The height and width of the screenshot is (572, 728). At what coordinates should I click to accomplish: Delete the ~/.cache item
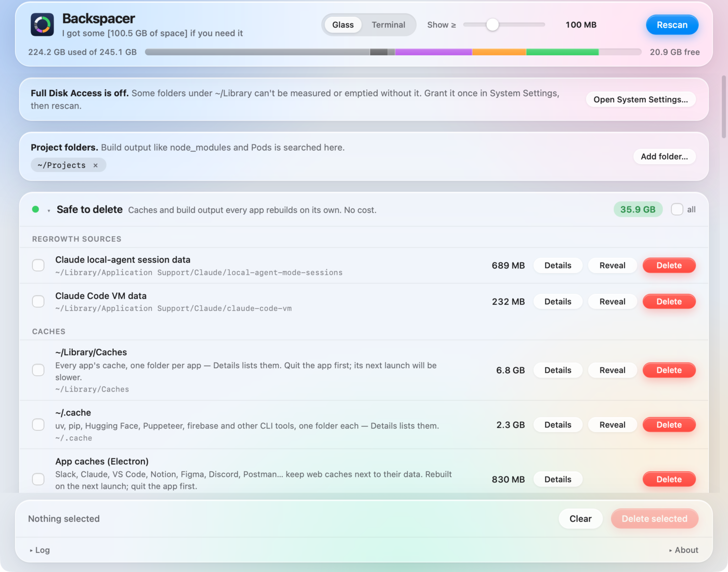tap(669, 425)
